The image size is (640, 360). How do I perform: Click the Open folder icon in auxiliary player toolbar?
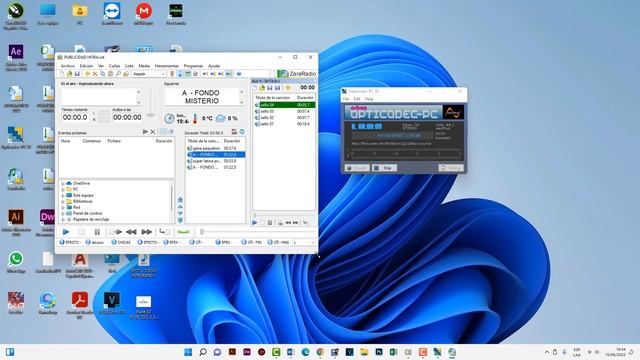click(x=262, y=88)
